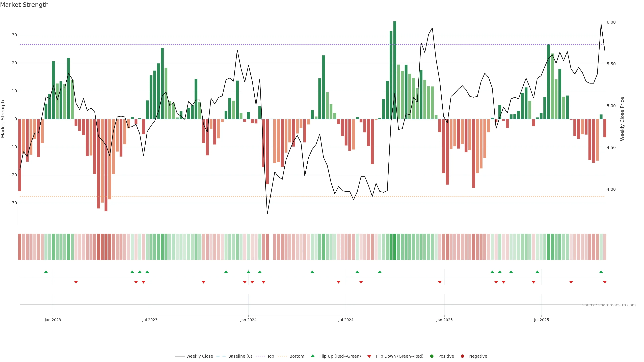Click the Jan 2023 x-axis label

(x=53, y=320)
